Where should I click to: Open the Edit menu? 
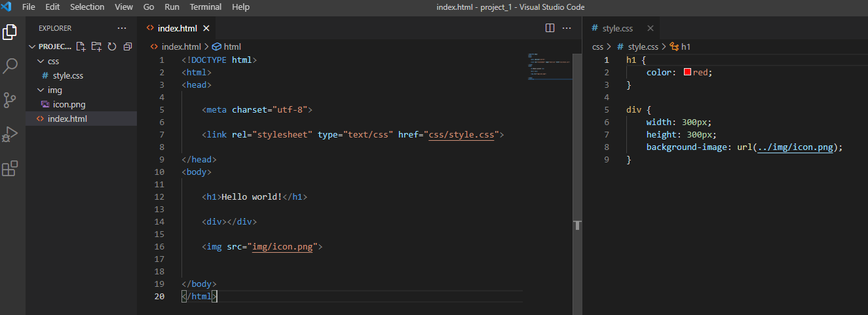tap(52, 7)
